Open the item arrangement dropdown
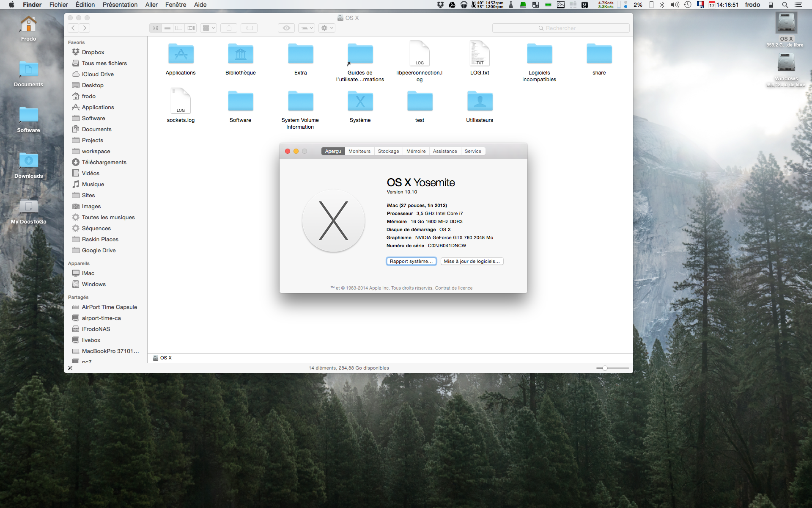The image size is (812, 508). click(x=208, y=28)
